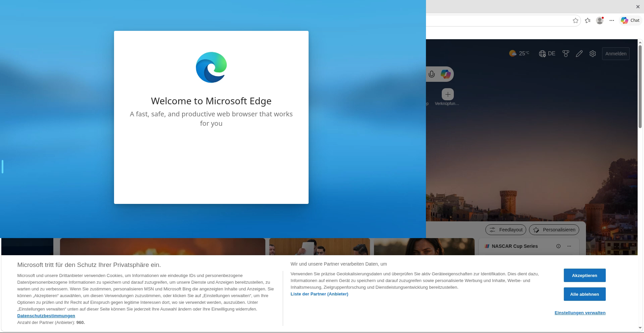Open the Liste der Partner (Anbieter) link
The width and height of the screenshot is (644, 333).
point(319,294)
